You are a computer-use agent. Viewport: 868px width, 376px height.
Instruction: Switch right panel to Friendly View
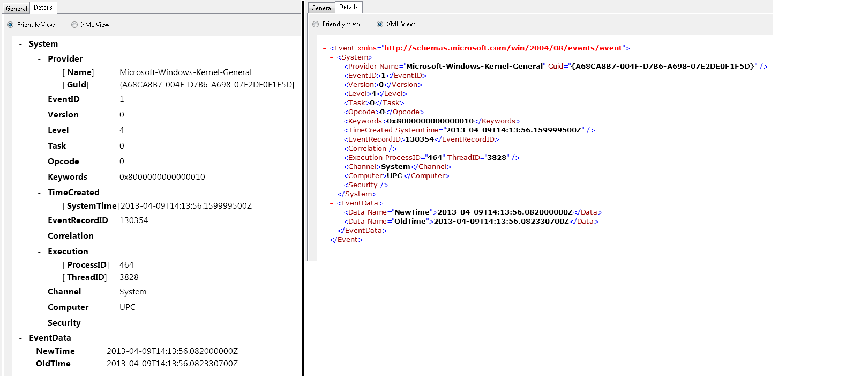click(316, 24)
